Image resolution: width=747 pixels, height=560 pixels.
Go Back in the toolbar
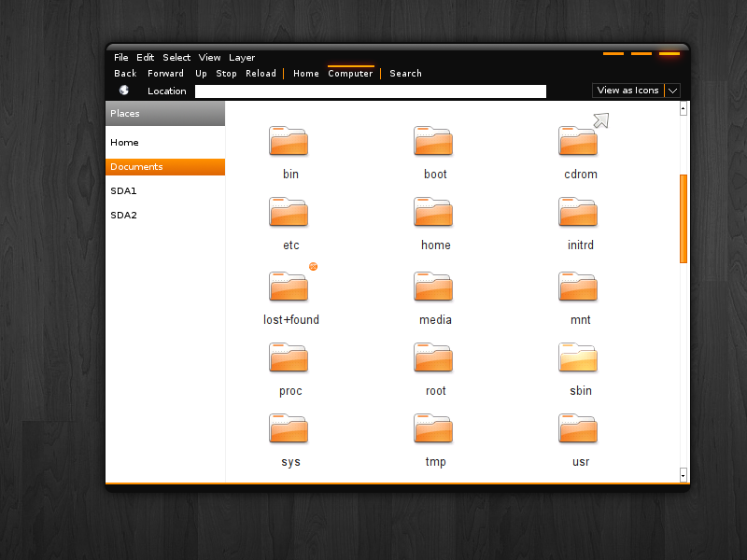point(125,74)
